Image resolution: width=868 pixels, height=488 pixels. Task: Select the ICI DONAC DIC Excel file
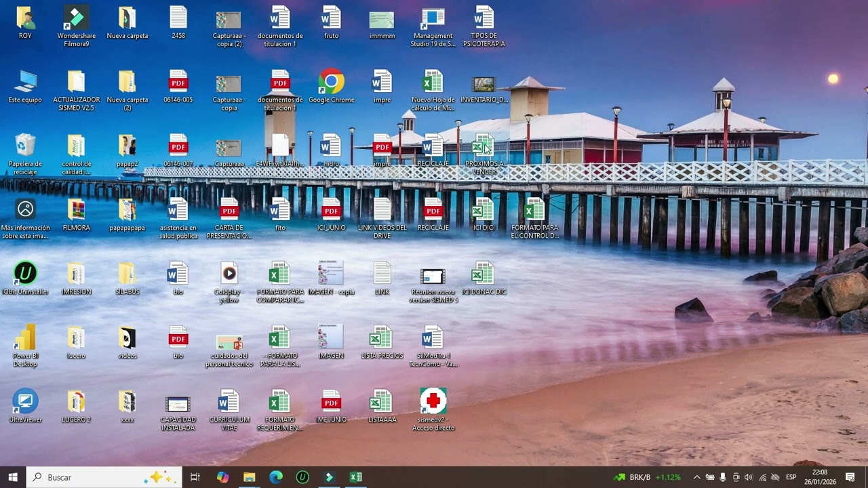click(x=484, y=279)
